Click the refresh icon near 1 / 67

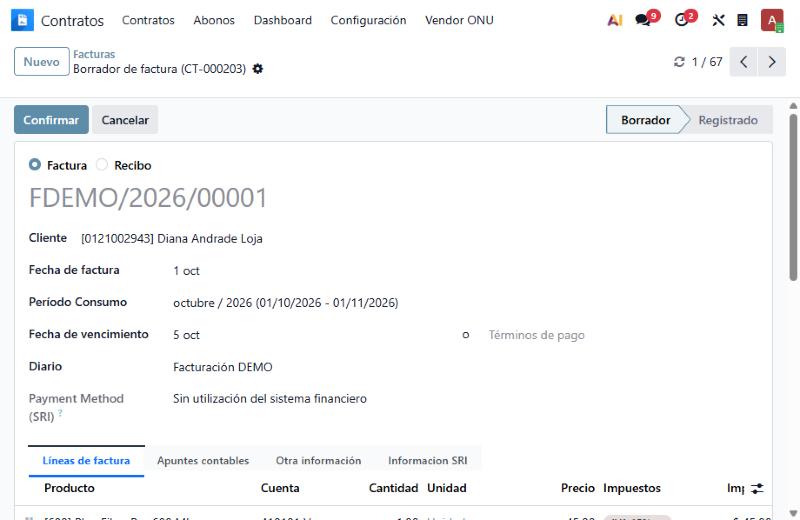(679, 62)
